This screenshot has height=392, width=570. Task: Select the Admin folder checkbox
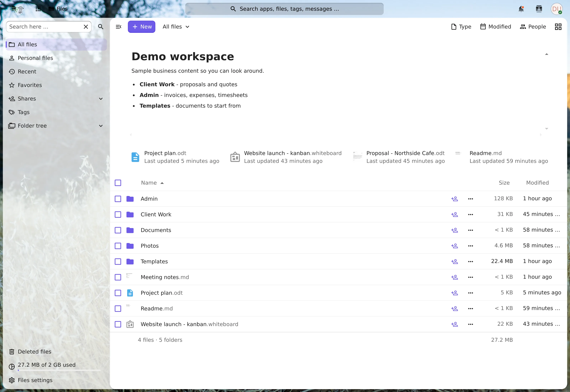[118, 199]
